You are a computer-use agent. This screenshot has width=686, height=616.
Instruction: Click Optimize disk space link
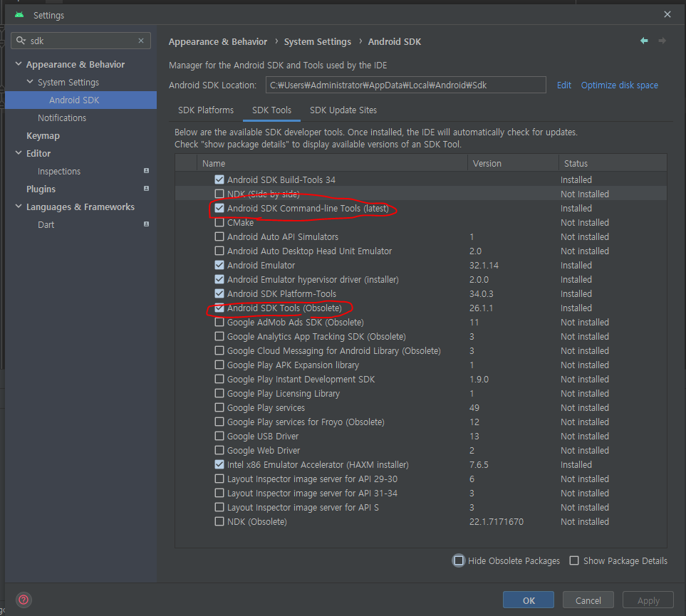tap(620, 85)
